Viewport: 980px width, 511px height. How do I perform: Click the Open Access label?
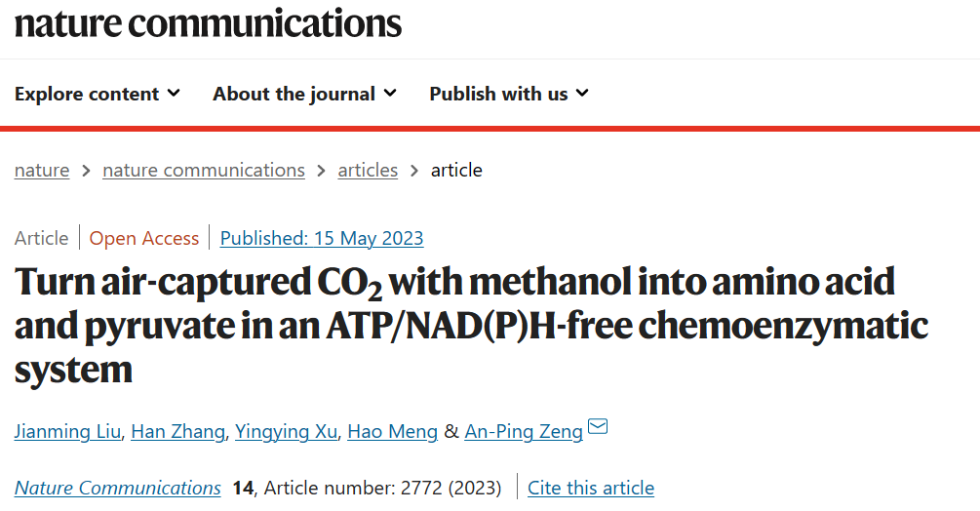click(143, 238)
